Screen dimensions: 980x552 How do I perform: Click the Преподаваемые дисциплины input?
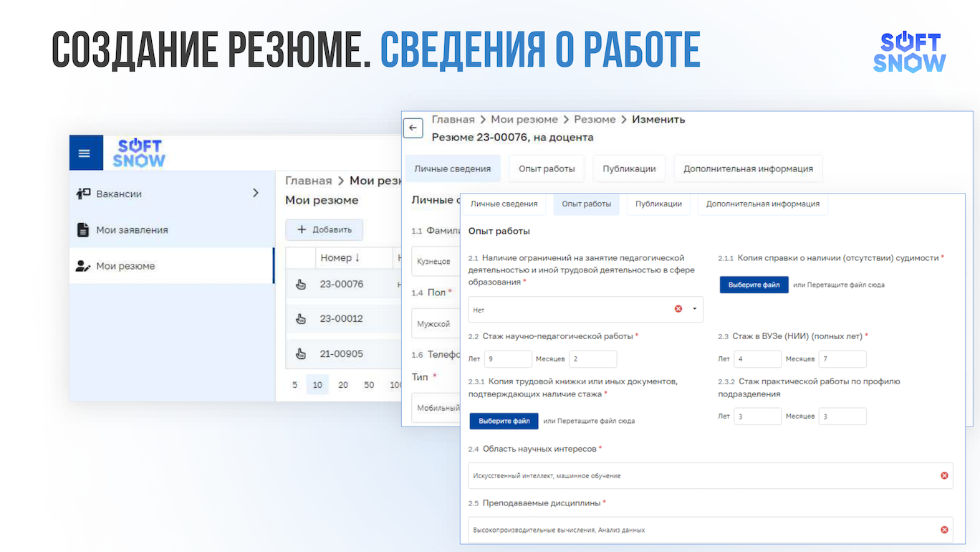711,530
